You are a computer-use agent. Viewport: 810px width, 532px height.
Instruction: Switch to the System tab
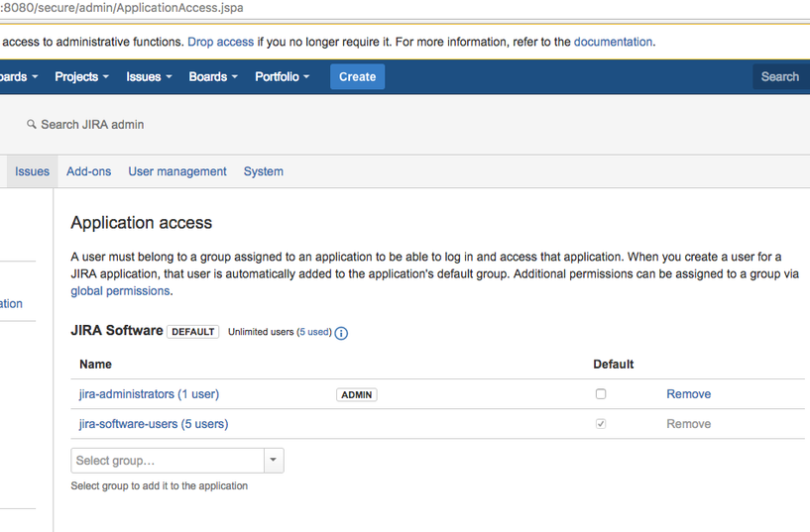click(264, 171)
